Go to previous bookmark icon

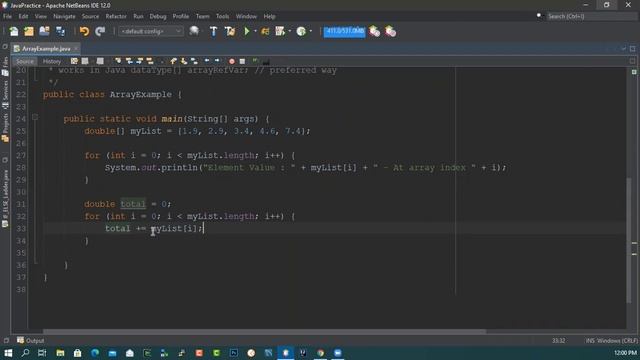coord(173,61)
